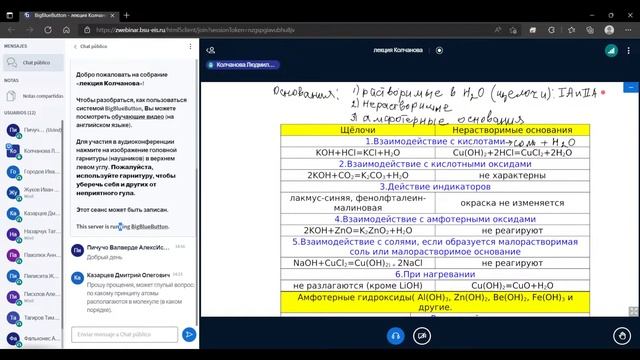Click the 6.При нагревании row
Image resolution: width=640 pixels, height=360 pixels.
[x=435, y=274]
